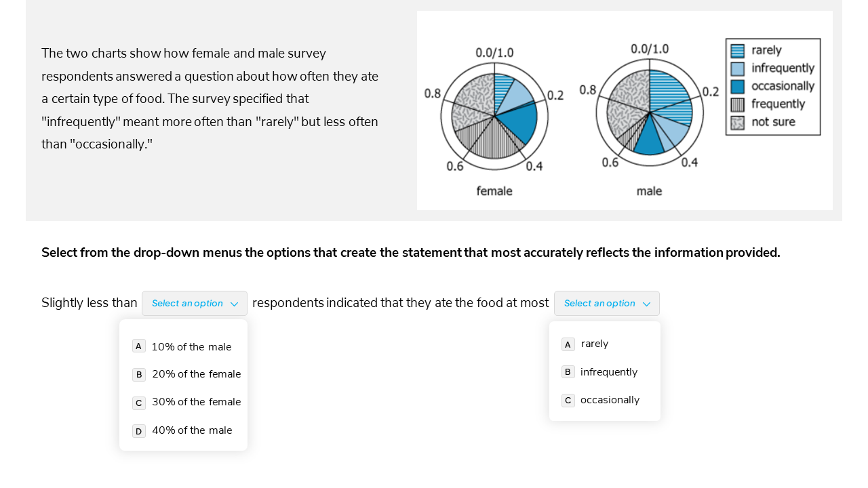Click the infrequently legend swatch
This screenshot has width=868, height=488.
pyautogui.click(x=736, y=68)
